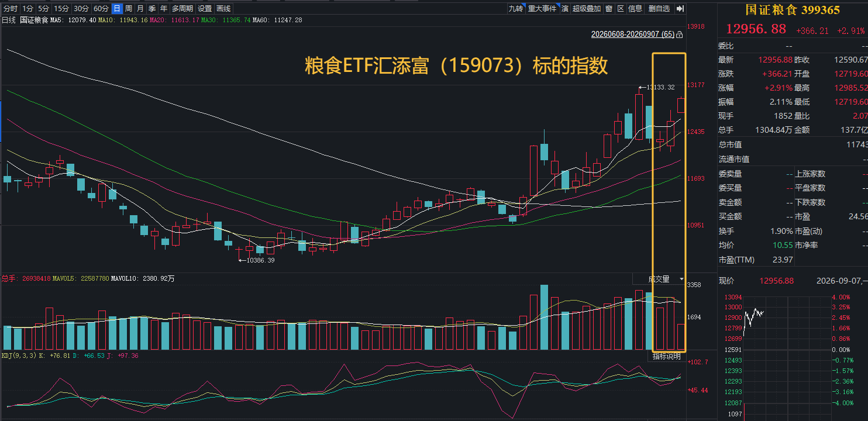Click the 换手 value 1.90%
868x421 pixels.
click(x=782, y=232)
